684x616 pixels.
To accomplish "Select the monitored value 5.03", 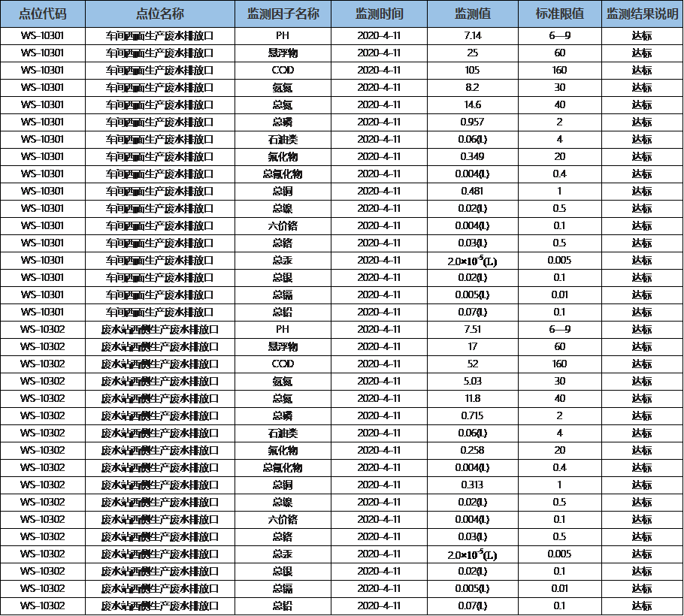I will point(473,382).
